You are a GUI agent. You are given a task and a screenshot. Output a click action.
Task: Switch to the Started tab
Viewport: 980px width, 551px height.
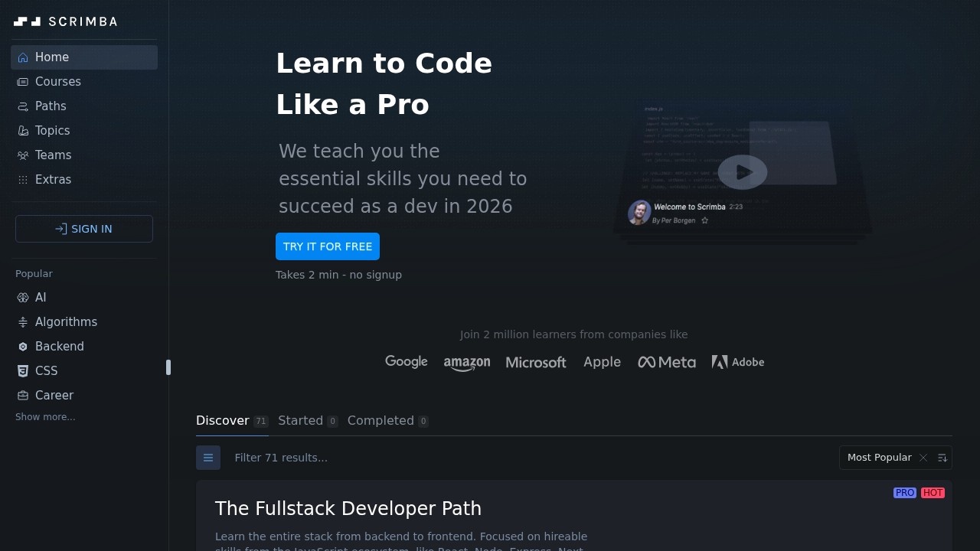(x=308, y=421)
